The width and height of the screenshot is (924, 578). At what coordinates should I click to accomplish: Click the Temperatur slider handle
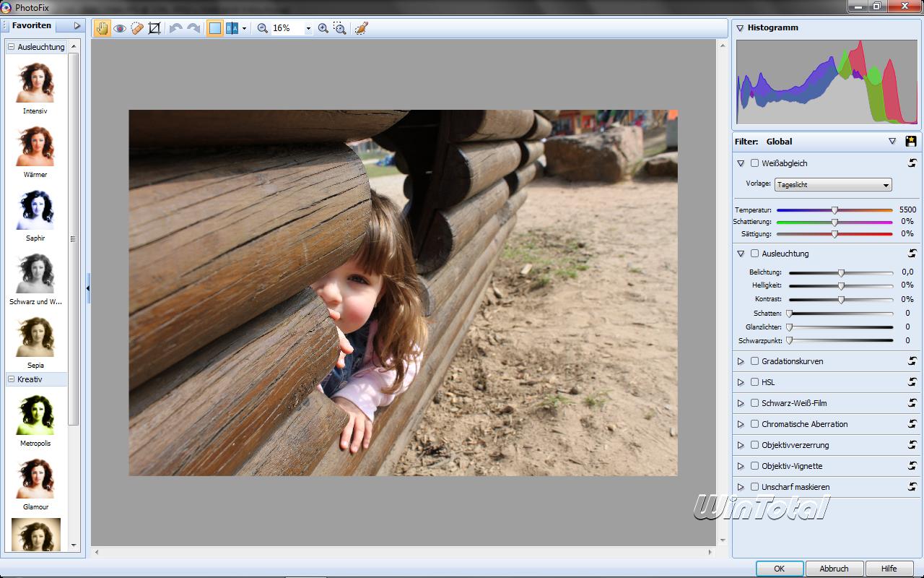[835, 210]
